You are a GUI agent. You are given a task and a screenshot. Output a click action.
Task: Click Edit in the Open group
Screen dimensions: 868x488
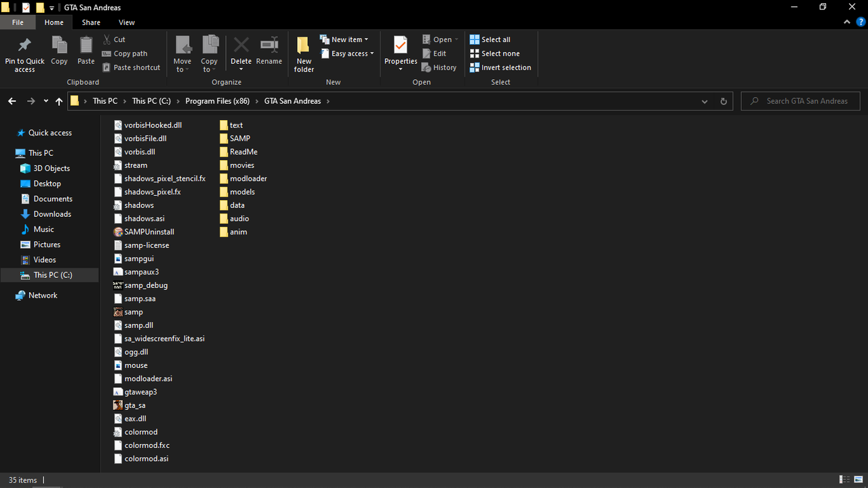(x=434, y=54)
